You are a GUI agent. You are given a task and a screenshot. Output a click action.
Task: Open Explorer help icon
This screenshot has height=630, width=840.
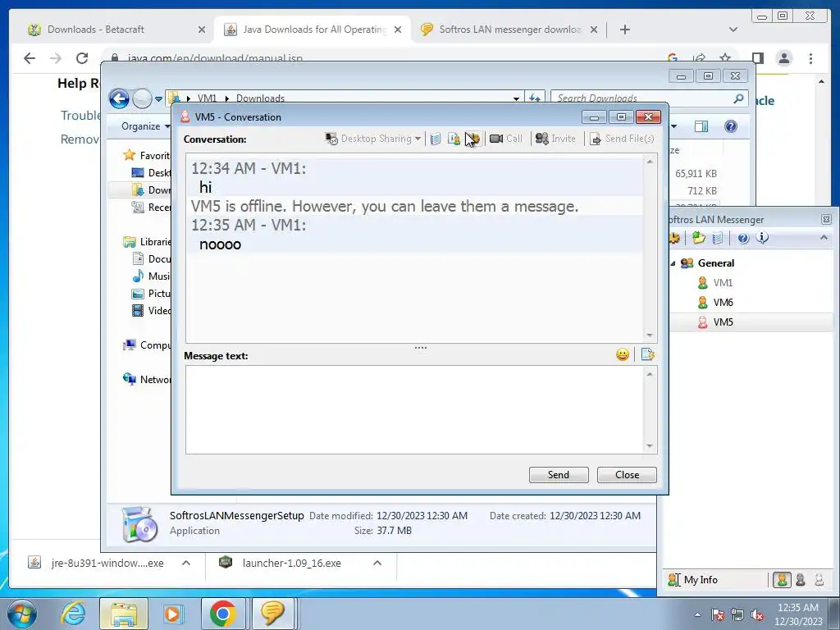[731, 126]
